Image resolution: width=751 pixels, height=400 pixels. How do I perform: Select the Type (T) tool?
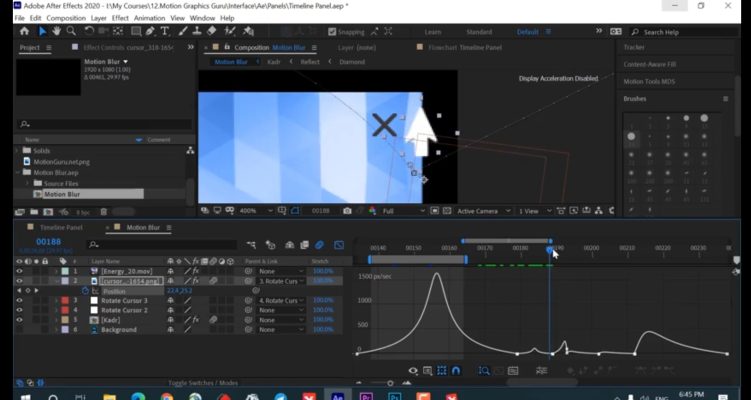point(165,32)
